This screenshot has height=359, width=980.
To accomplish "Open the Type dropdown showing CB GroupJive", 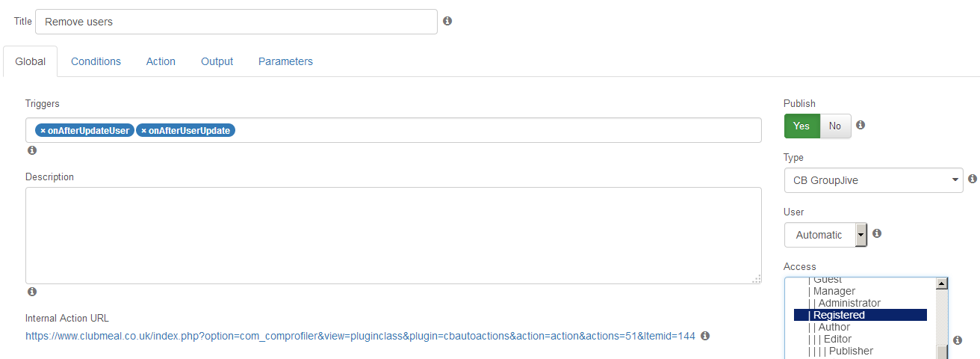I will click(873, 180).
